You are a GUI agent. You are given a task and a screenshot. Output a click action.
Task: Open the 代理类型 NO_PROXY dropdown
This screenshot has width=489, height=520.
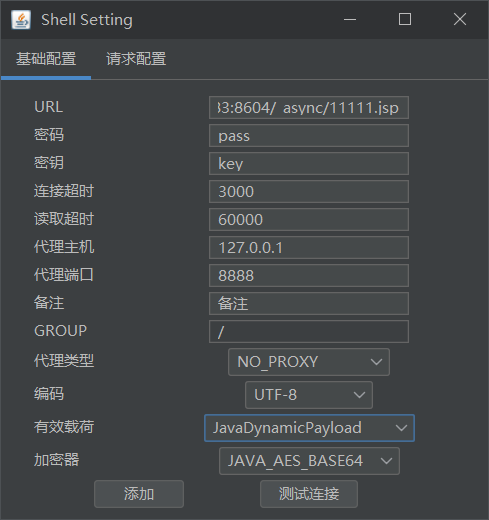(x=309, y=362)
